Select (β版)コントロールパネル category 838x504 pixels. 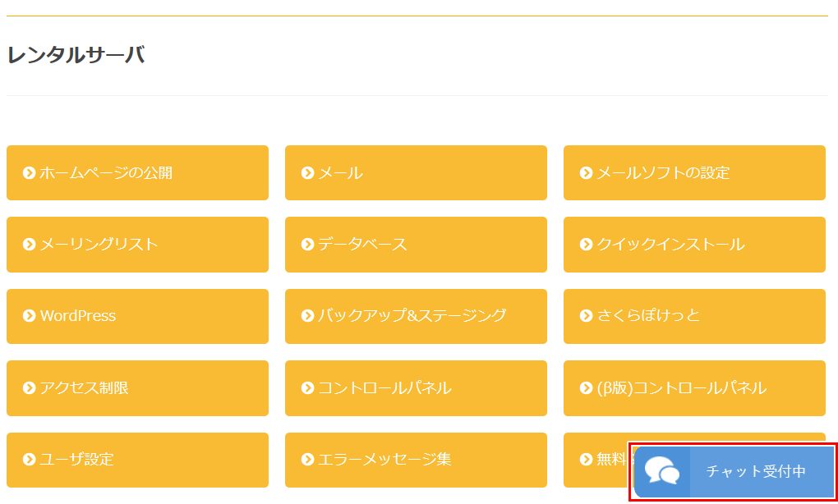[x=694, y=388]
